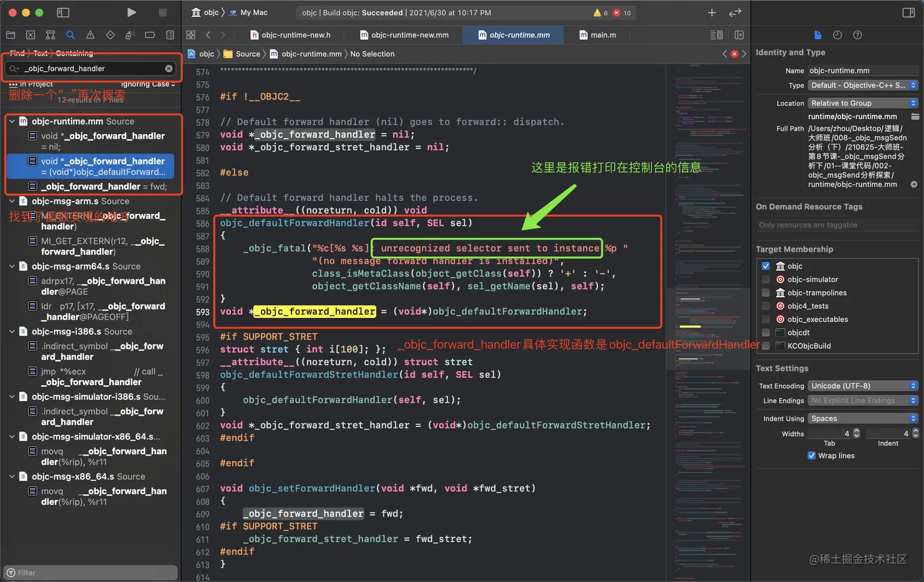Image resolution: width=924 pixels, height=582 pixels.
Task: Select the objc scheme in toolbar
Action: pos(205,12)
